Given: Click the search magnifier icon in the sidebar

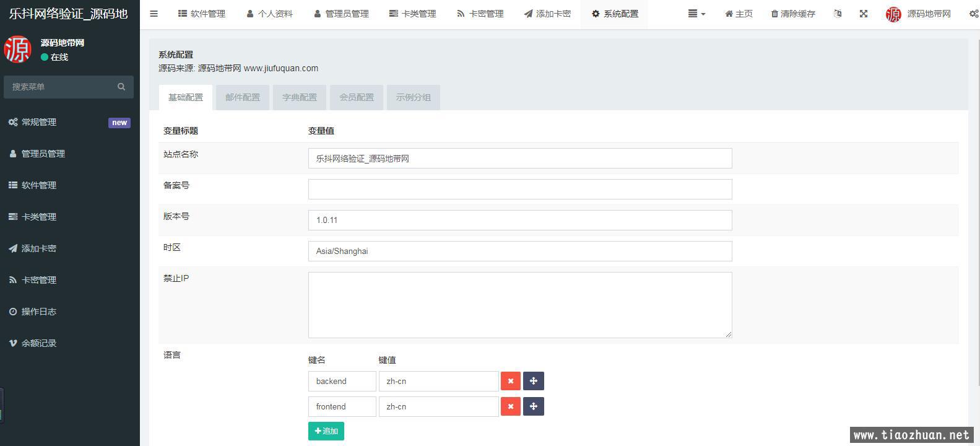Looking at the screenshot, I should click(x=121, y=87).
